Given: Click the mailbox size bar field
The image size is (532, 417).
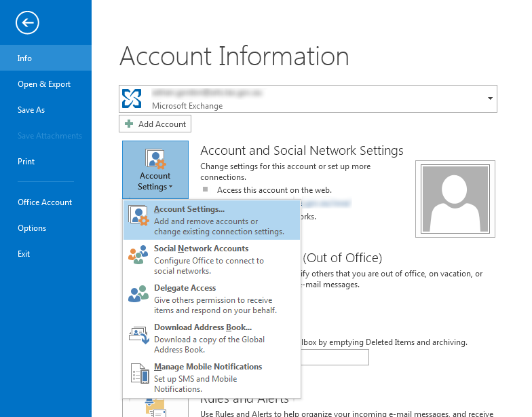Looking at the screenshot, I should pyautogui.click(x=335, y=357).
